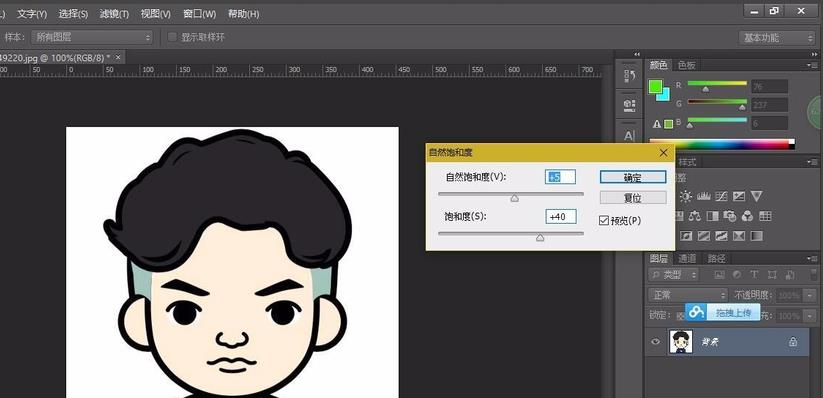The width and height of the screenshot is (823, 398).
Task: Open the 样本 所有图层 dropdown
Action: point(92,37)
